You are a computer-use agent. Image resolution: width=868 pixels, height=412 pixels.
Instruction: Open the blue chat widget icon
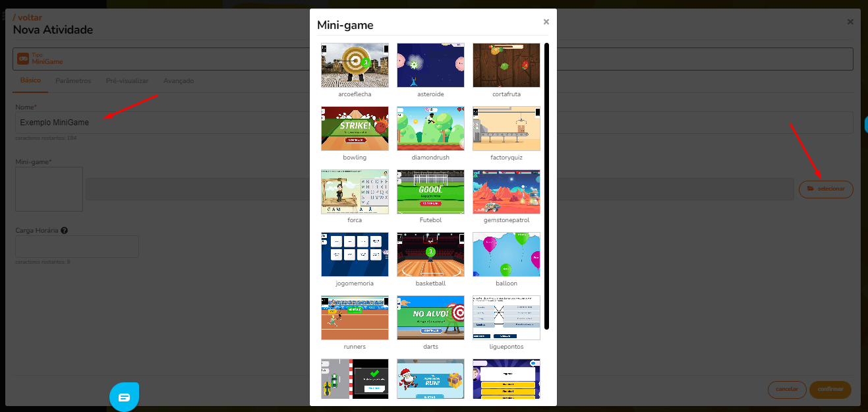point(125,397)
